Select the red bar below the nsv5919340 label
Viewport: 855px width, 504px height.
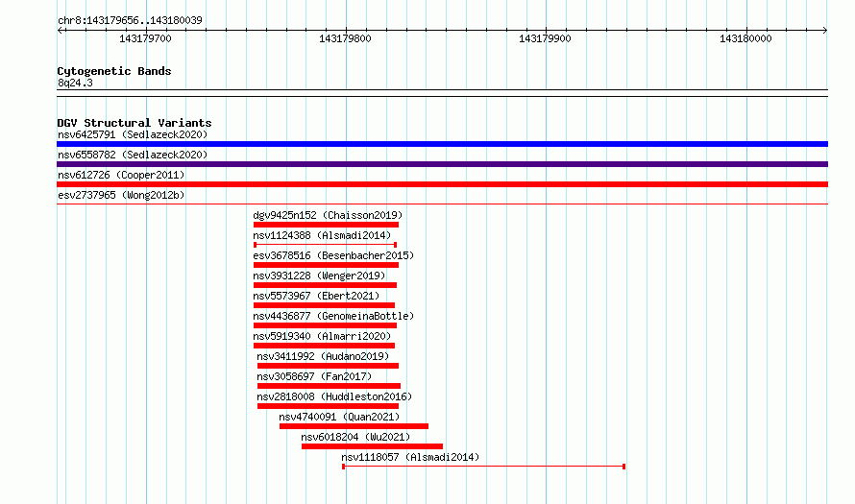tap(324, 346)
